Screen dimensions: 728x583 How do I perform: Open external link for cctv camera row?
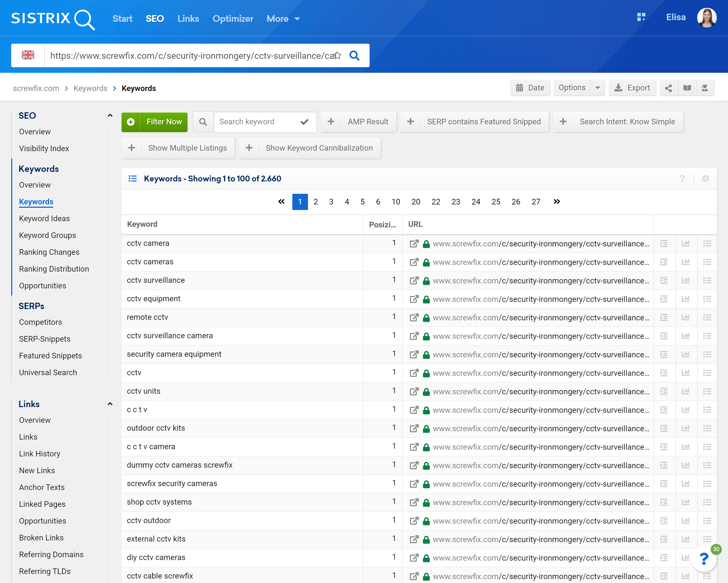[x=414, y=244]
